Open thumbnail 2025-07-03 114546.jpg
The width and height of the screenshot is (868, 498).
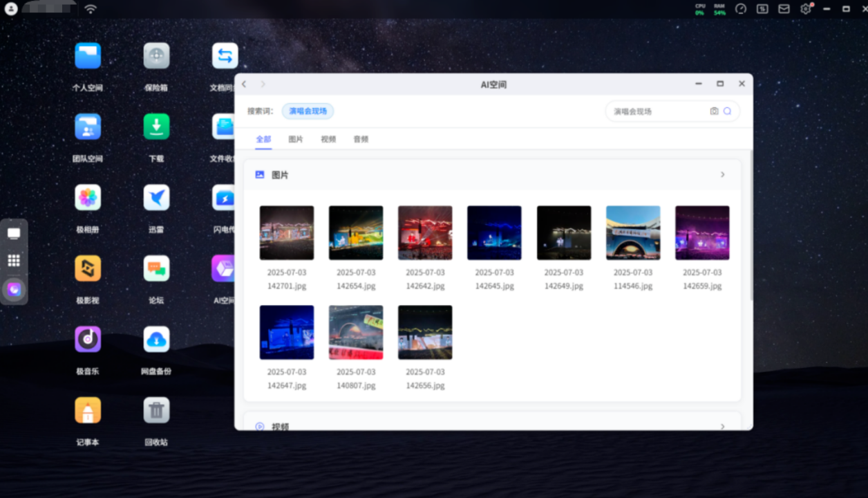coord(632,233)
